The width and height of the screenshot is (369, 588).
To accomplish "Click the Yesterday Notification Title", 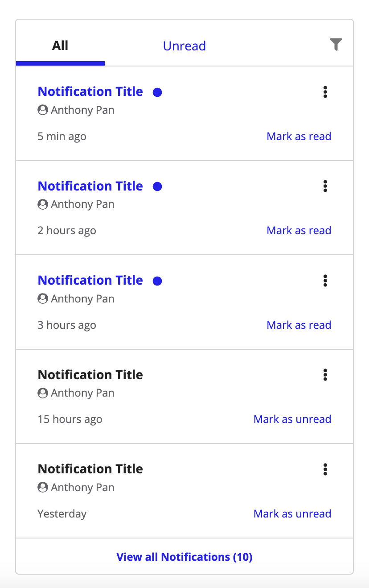I will coord(90,469).
